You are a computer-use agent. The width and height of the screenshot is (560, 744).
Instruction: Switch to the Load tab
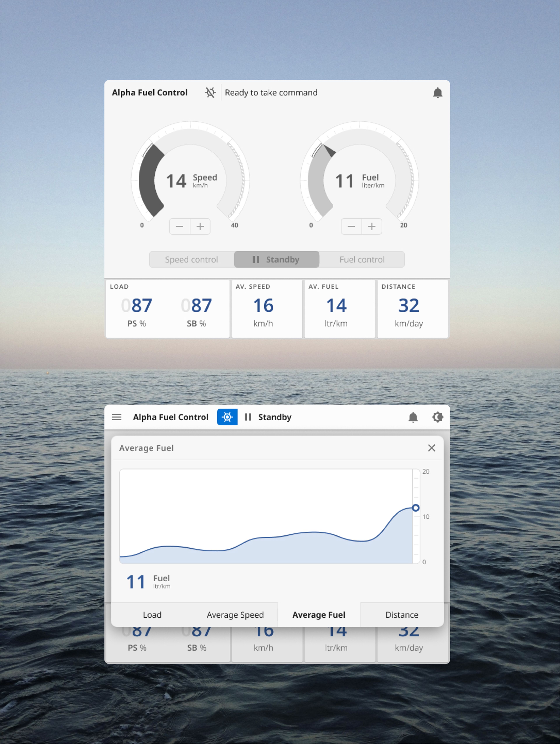(152, 615)
